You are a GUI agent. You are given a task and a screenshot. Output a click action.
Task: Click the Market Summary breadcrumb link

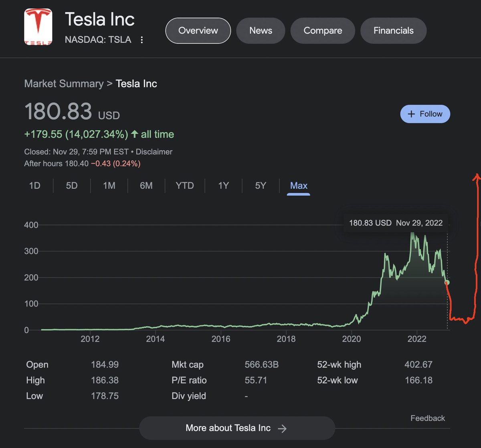(64, 84)
